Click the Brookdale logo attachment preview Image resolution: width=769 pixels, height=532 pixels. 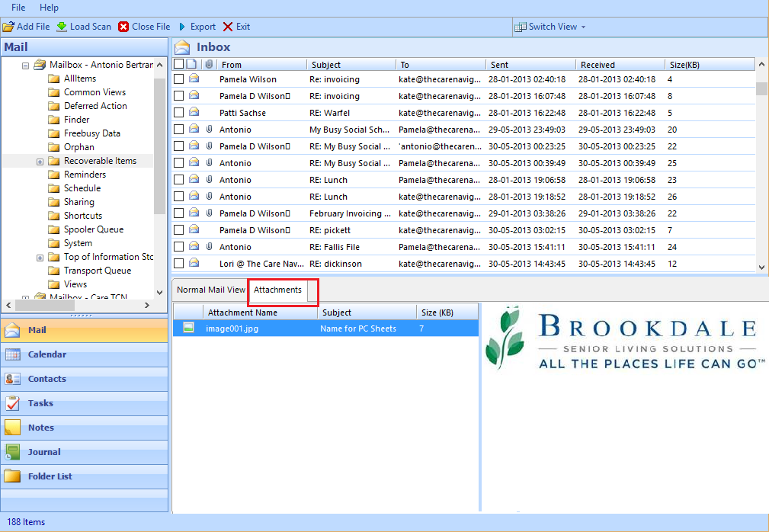pyautogui.click(x=625, y=338)
